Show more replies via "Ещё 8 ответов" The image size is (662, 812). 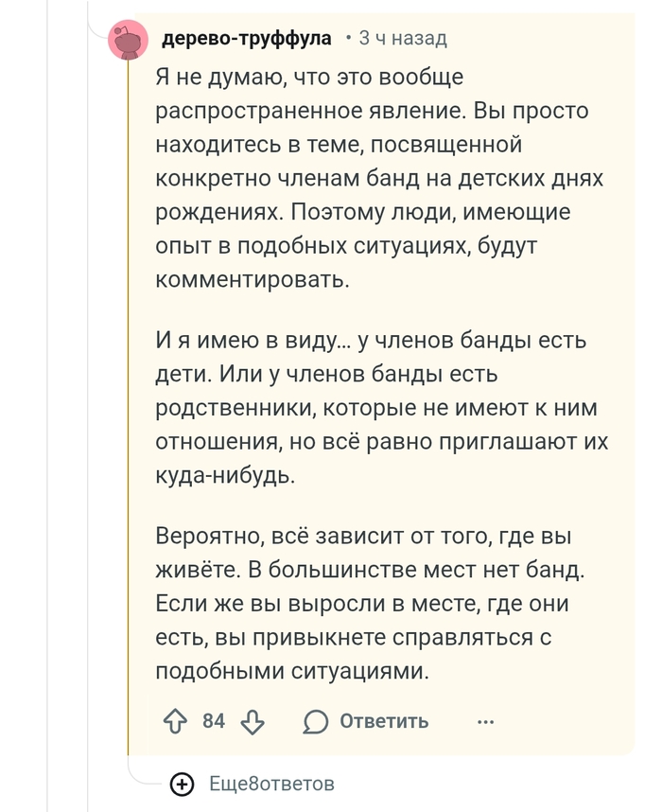coord(271,784)
